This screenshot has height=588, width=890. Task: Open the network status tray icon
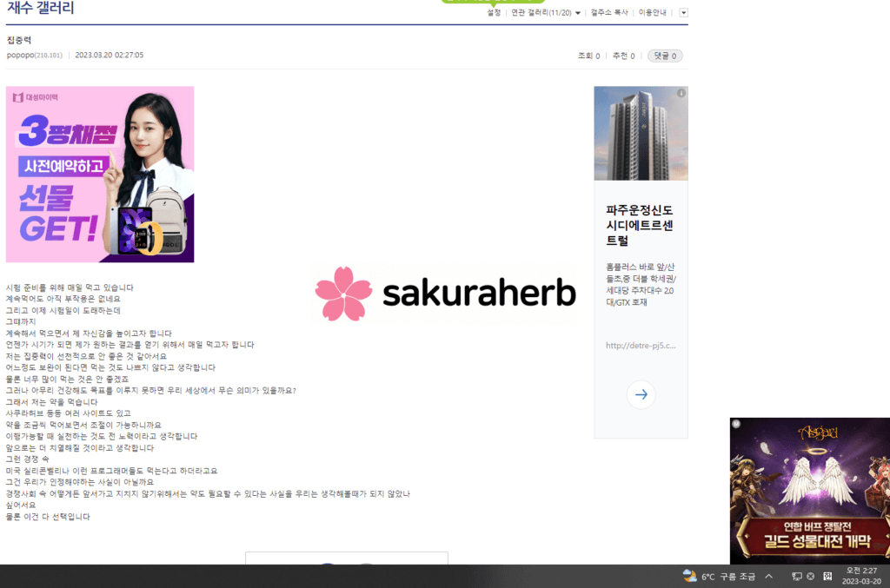(797, 576)
